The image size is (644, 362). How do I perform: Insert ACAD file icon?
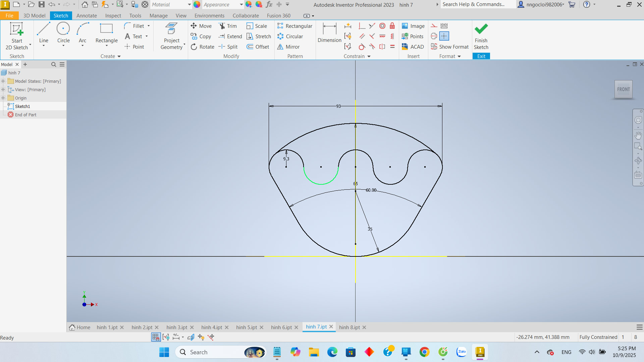pos(413,47)
